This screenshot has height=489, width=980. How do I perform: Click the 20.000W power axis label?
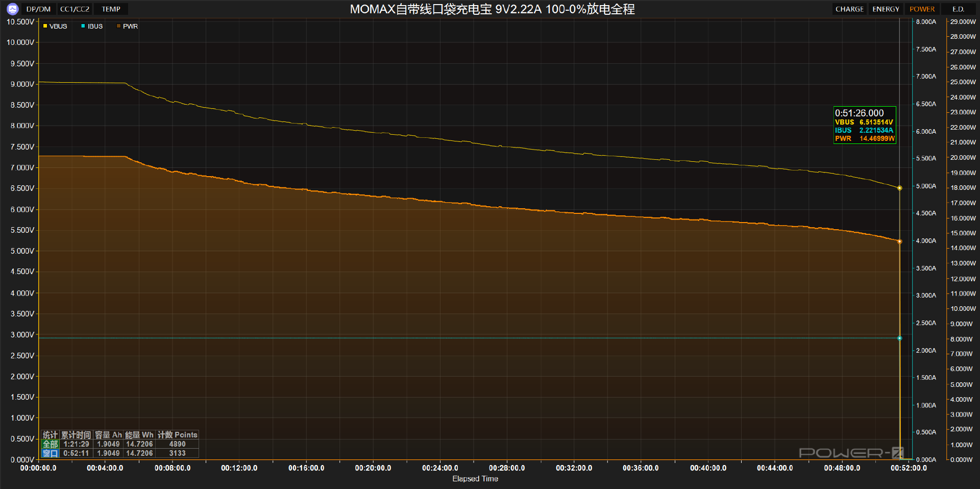963,158
